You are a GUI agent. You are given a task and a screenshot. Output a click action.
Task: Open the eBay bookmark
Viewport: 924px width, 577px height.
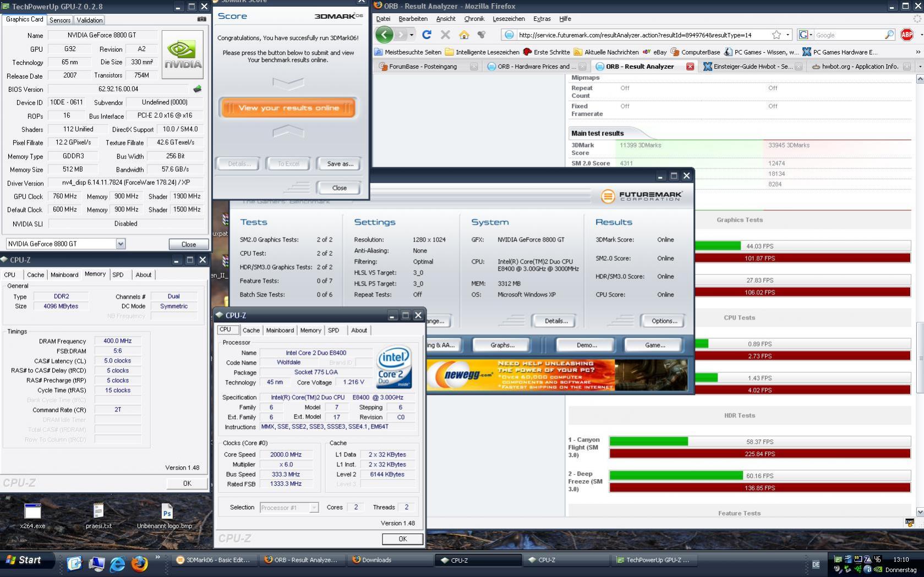(x=654, y=52)
